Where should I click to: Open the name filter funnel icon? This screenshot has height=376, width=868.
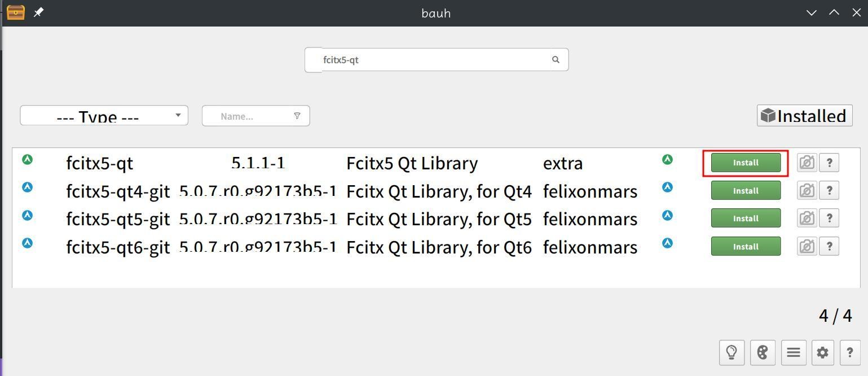(297, 116)
